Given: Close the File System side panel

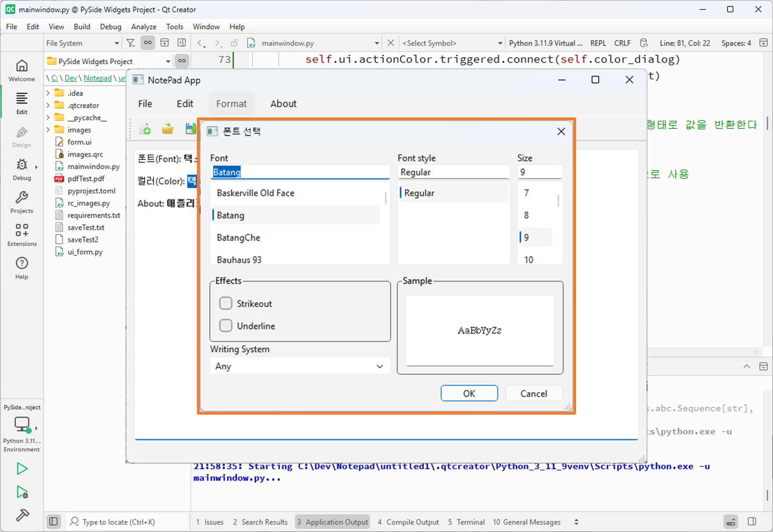Looking at the screenshot, I should (x=182, y=43).
